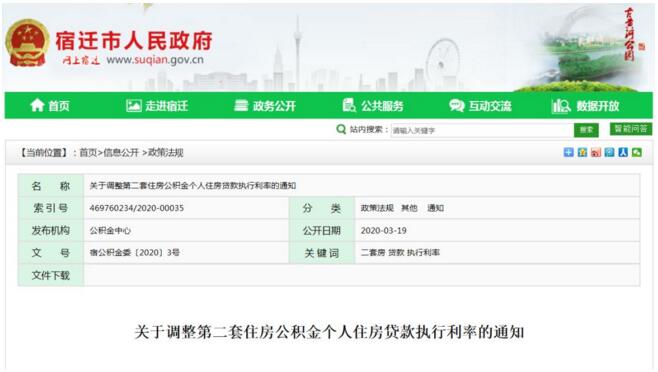Click the 智能问答 button
This screenshot has width=658, height=372.
point(631,129)
